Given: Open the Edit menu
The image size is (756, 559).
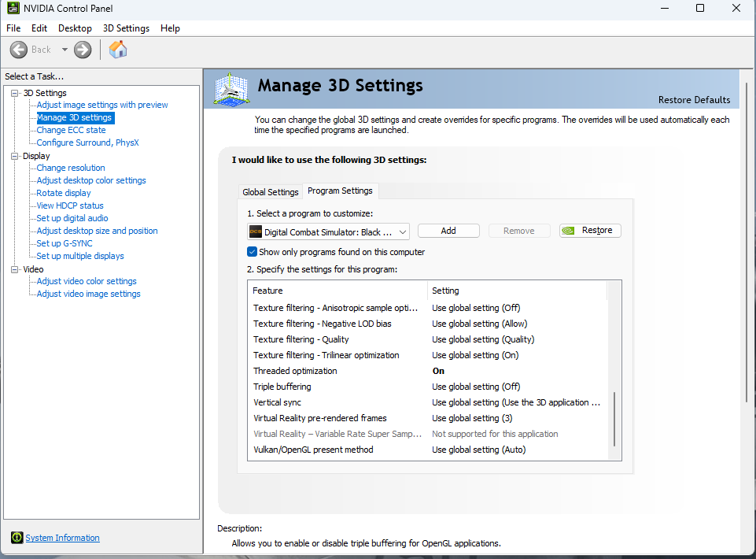Looking at the screenshot, I should tap(39, 28).
